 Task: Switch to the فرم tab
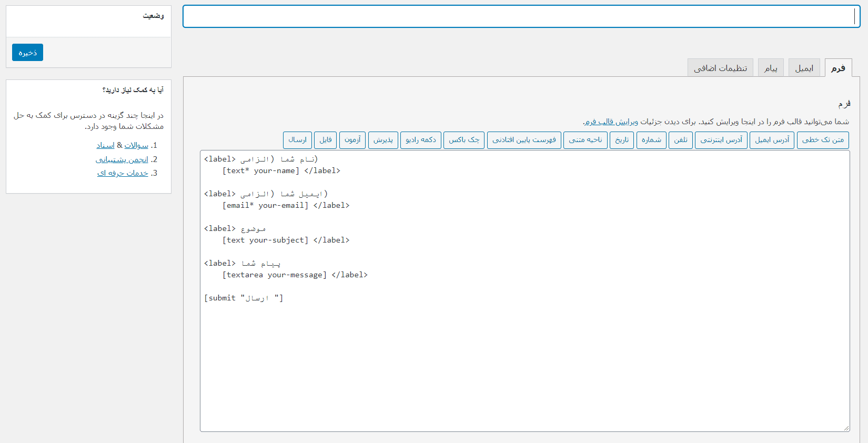tap(838, 68)
